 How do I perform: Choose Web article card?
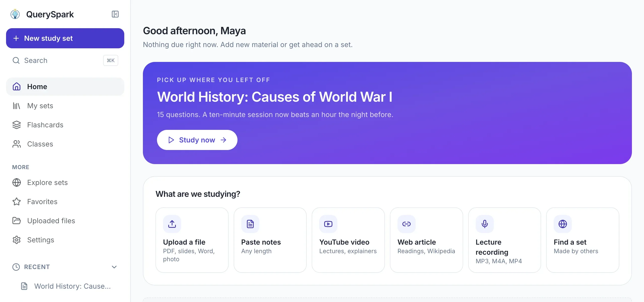(x=426, y=240)
